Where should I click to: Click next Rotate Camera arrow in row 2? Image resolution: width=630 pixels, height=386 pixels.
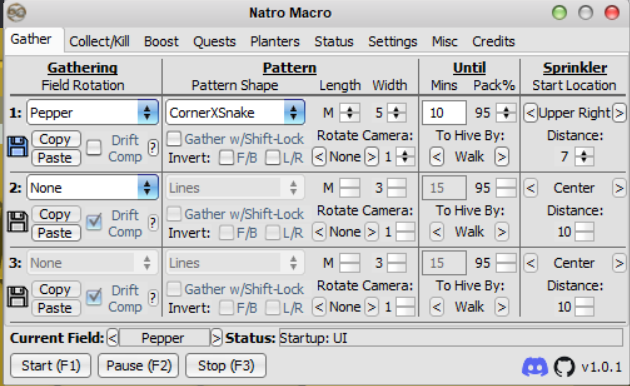[x=372, y=232]
